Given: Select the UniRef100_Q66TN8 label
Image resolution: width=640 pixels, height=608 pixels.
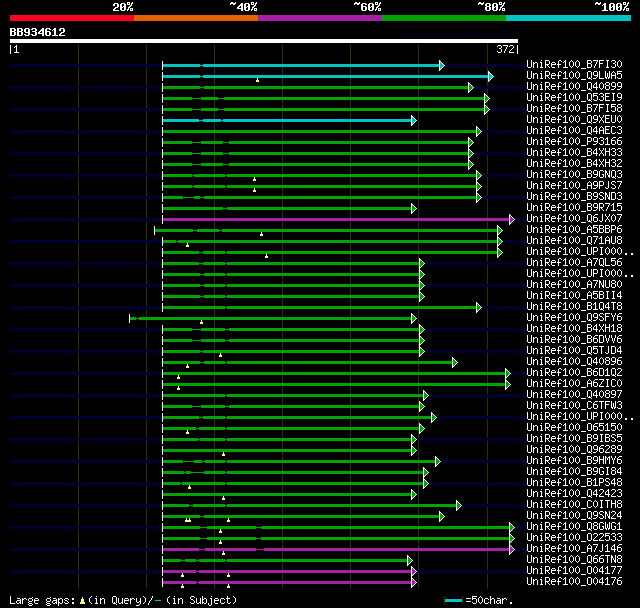Looking at the screenshot, I should (574, 560).
